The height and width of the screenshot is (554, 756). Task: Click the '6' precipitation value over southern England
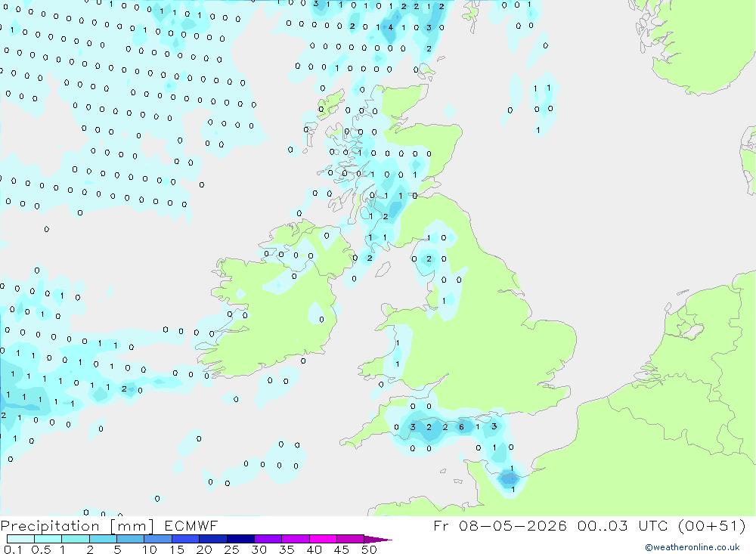coord(461,427)
